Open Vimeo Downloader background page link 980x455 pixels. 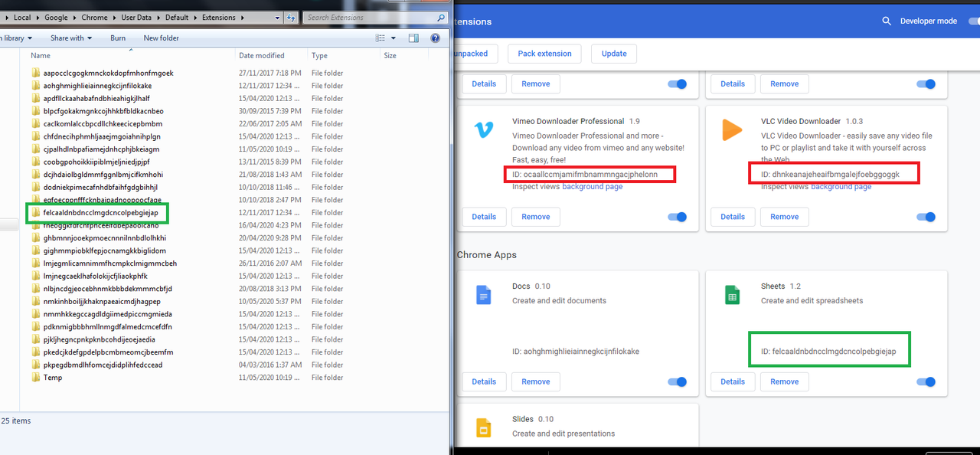point(592,187)
